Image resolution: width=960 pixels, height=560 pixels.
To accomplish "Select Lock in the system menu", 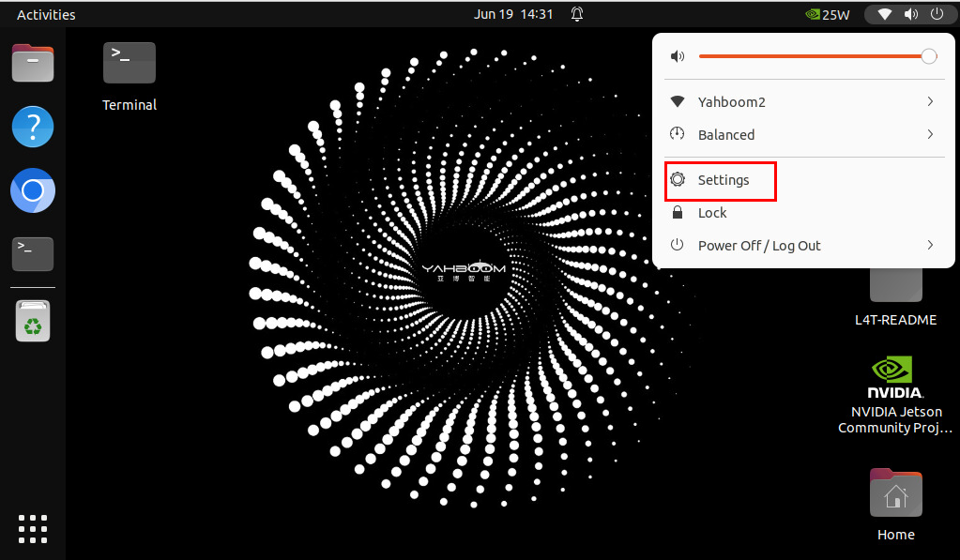I will pos(712,213).
